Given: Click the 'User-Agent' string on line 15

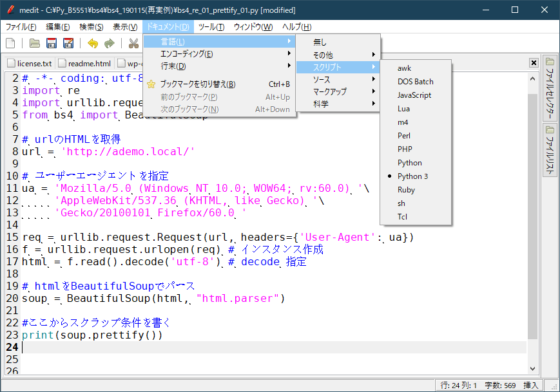Looking at the screenshot, I should click(x=338, y=238).
